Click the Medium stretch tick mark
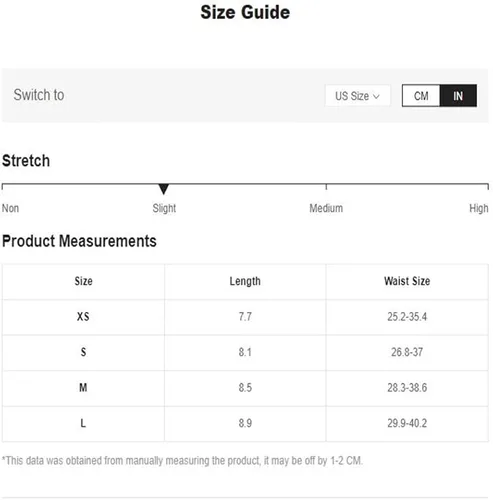Image resolution: width=493 pixels, height=500 pixels. click(x=326, y=187)
